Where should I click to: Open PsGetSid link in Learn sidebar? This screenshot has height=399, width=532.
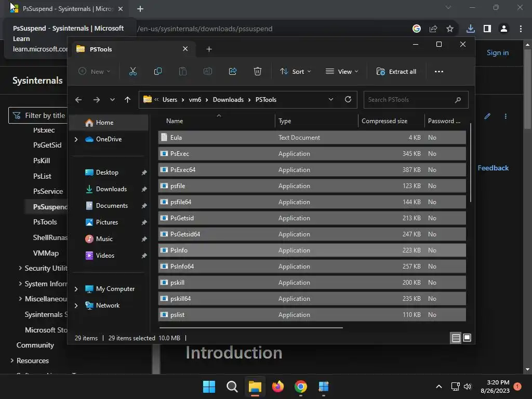click(x=47, y=145)
